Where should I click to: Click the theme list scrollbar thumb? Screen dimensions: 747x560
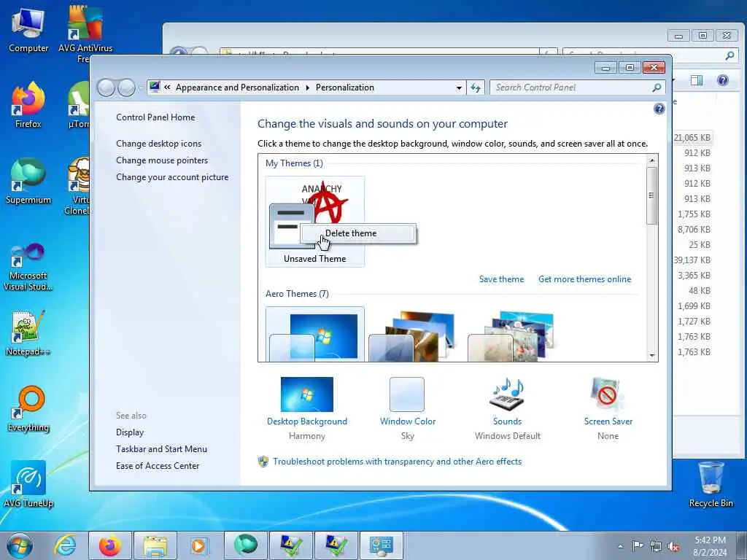click(x=652, y=195)
